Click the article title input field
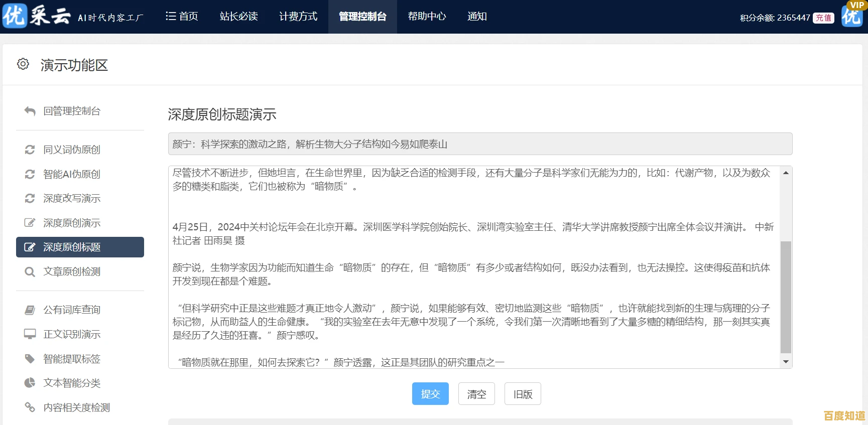 [x=480, y=144]
